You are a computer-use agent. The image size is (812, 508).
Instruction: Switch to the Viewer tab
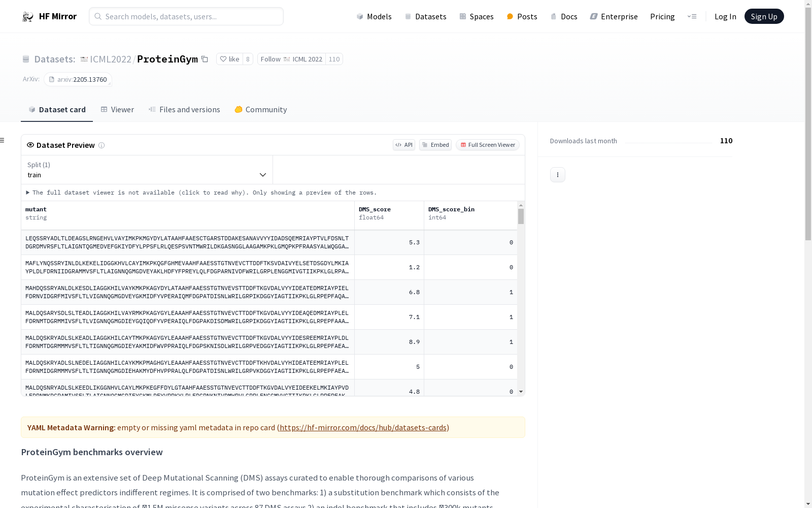(117, 110)
